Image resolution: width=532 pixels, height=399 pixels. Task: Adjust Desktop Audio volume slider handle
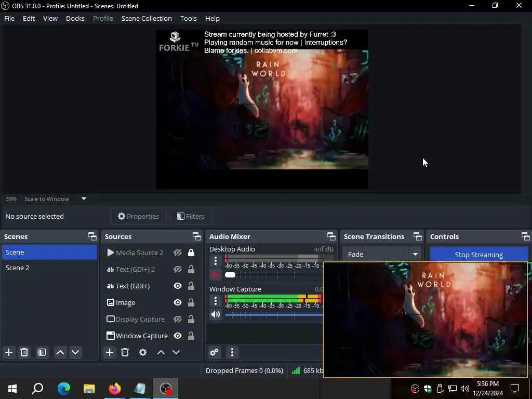click(230, 274)
